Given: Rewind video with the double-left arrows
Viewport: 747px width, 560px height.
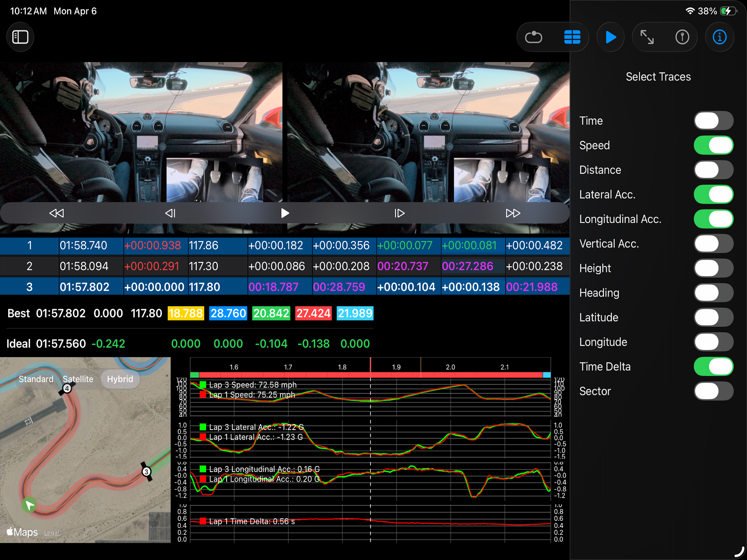Looking at the screenshot, I should coord(56,213).
